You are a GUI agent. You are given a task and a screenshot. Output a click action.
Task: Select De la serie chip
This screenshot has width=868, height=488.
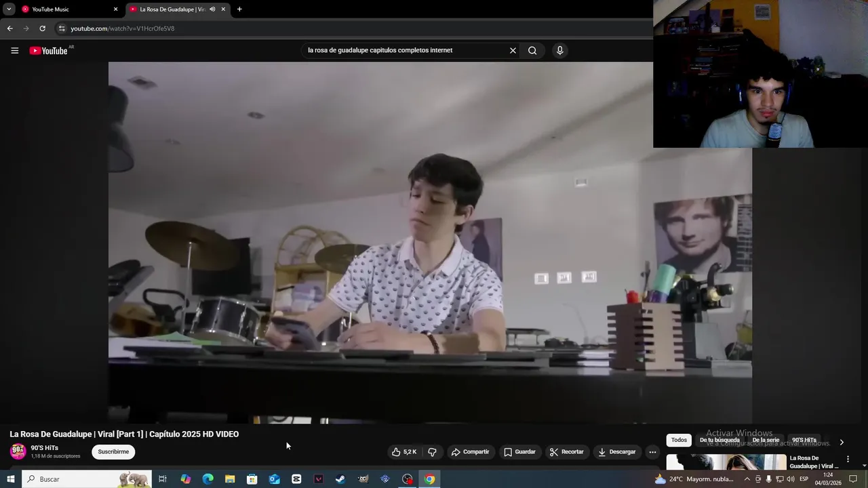[766, 441]
